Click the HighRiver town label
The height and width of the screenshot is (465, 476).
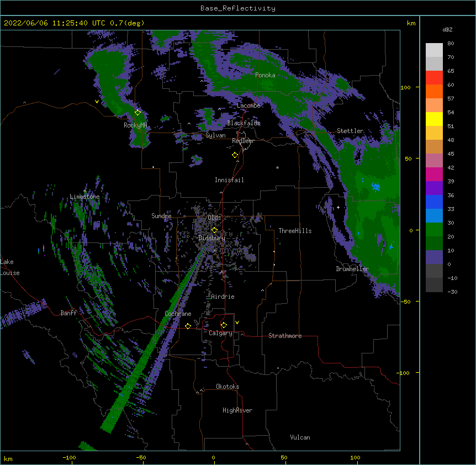(237, 410)
